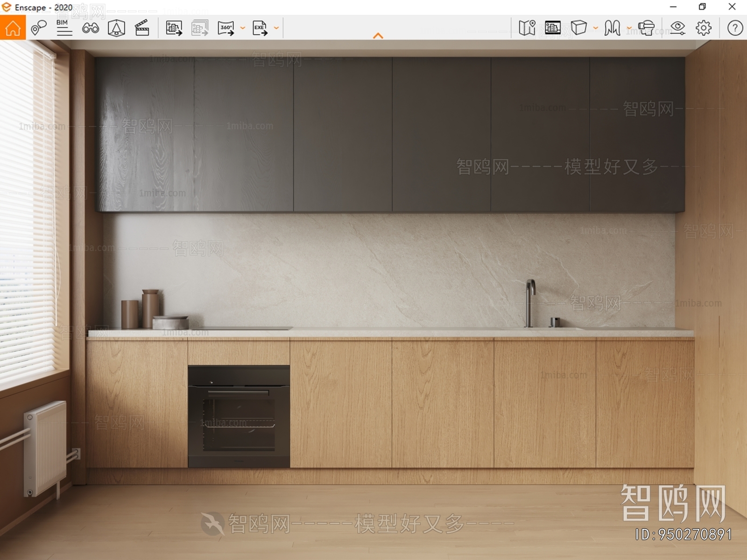Click the oven in rendered viewport
The height and width of the screenshot is (560, 747).
coord(239,416)
